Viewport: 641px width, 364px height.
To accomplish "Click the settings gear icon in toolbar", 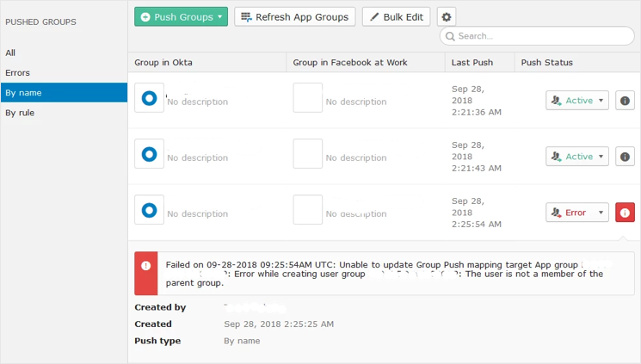I will click(446, 16).
